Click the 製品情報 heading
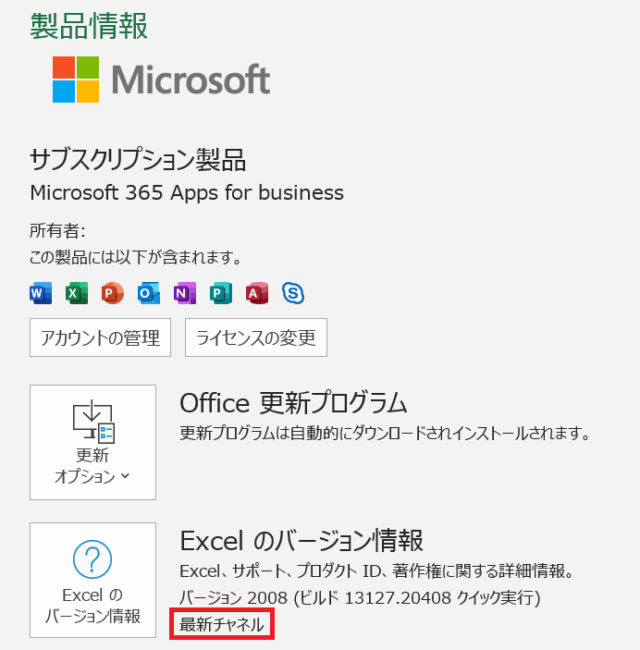Image resolution: width=640 pixels, height=650 pixels. 89,26
